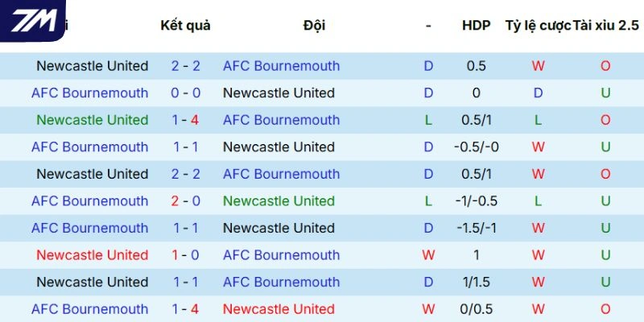Select green Newcastle United with 1 - 4 score
Image resolution: width=644 pixels, height=322 pixels.
click(93, 120)
